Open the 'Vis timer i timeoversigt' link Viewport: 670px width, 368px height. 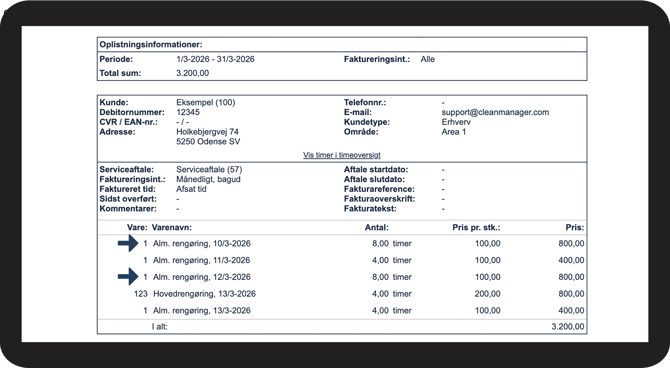click(x=341, y=155)
